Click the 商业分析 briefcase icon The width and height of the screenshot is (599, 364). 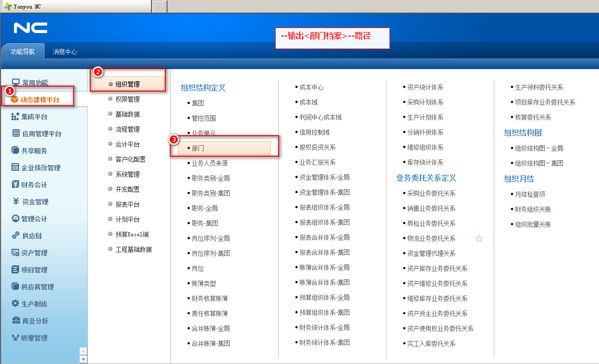16,320
